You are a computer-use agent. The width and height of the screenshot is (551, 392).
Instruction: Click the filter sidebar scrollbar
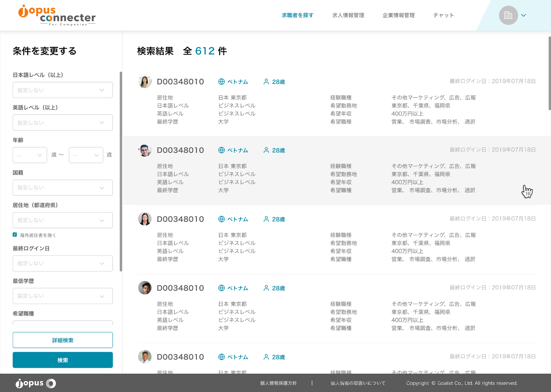[121, 172]
